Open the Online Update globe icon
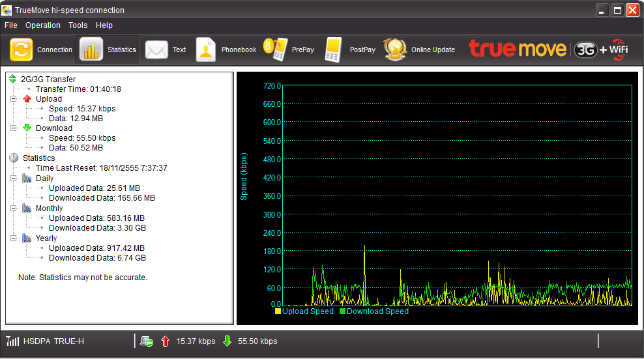 (395, 50)
